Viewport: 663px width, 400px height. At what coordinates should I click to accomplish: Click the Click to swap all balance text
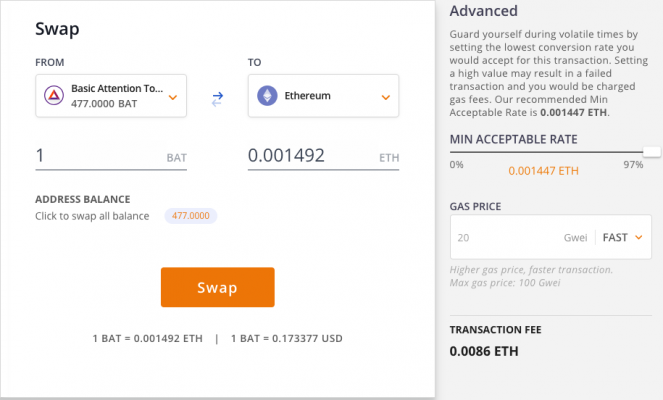pyautogui.click(x=92, y=216)
